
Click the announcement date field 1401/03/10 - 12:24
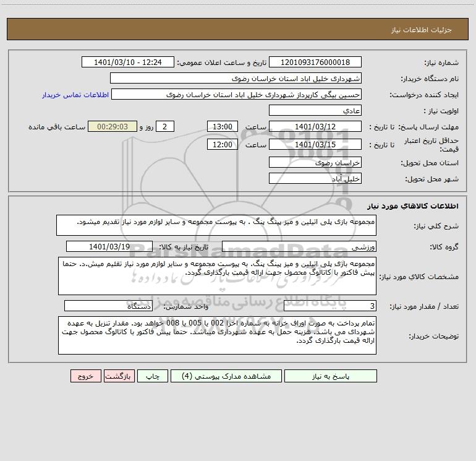128,62
